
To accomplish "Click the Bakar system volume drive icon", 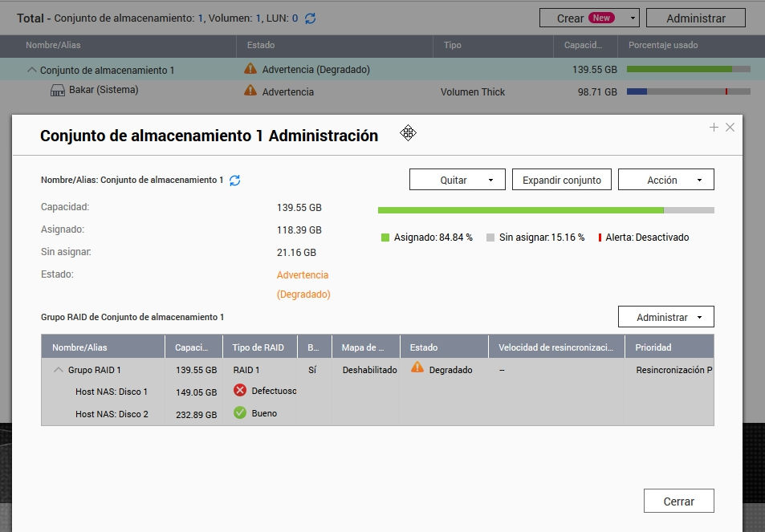I will coord(58,91).
